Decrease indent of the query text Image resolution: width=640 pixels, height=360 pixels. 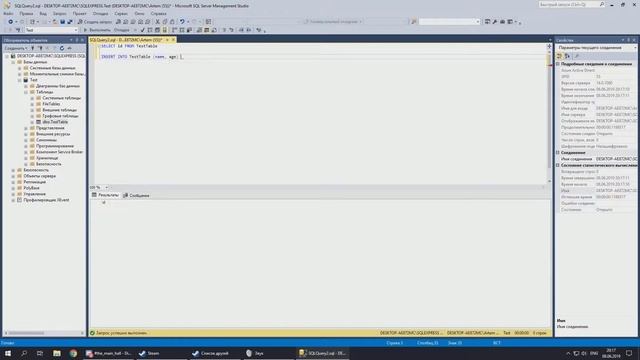241,30
